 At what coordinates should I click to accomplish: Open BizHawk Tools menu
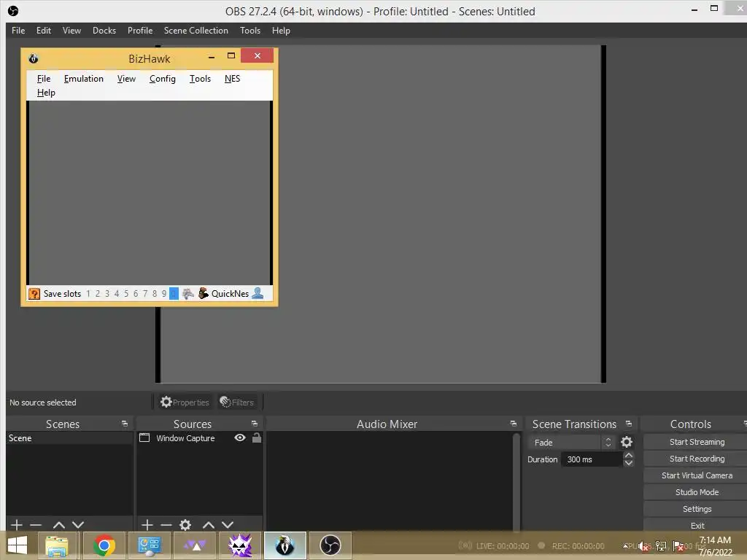(x=200, y=79)
